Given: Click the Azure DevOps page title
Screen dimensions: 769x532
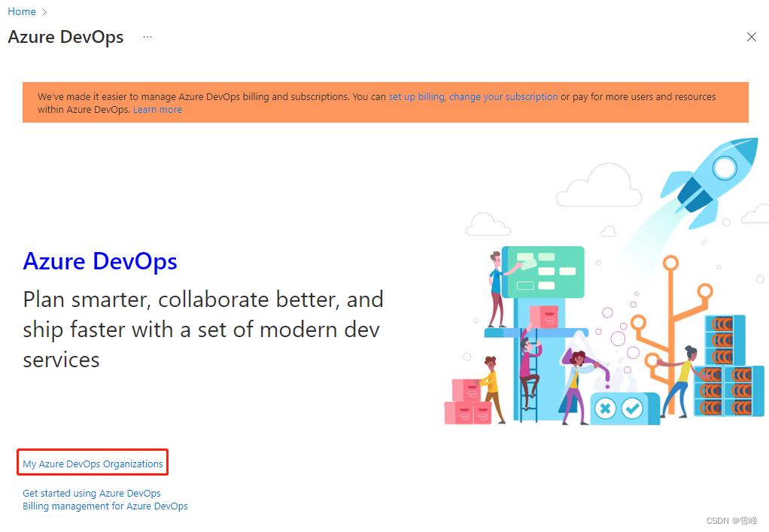Looking at the screenshot, I should click(x=65, y=38).
